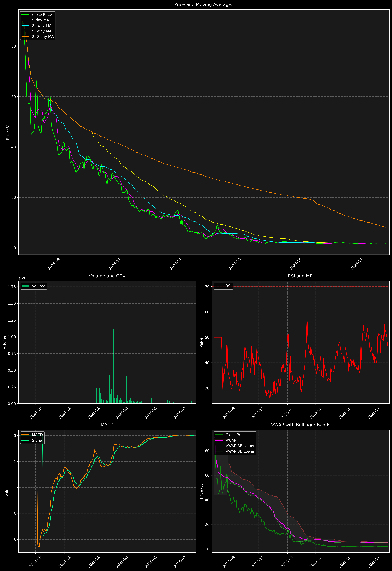Select the '200-day MA' legend entry
The width and height of the screenshot is (392, 571).
tap(38, 37)
